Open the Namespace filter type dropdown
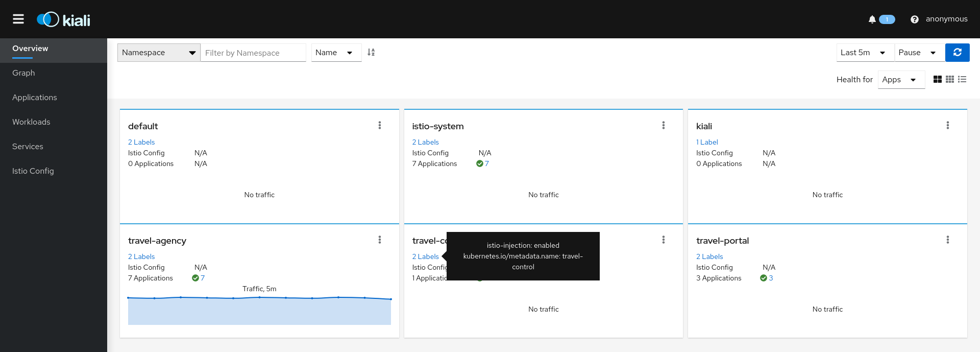Viewport: 980px width, 352px height. tap(159, 52)
